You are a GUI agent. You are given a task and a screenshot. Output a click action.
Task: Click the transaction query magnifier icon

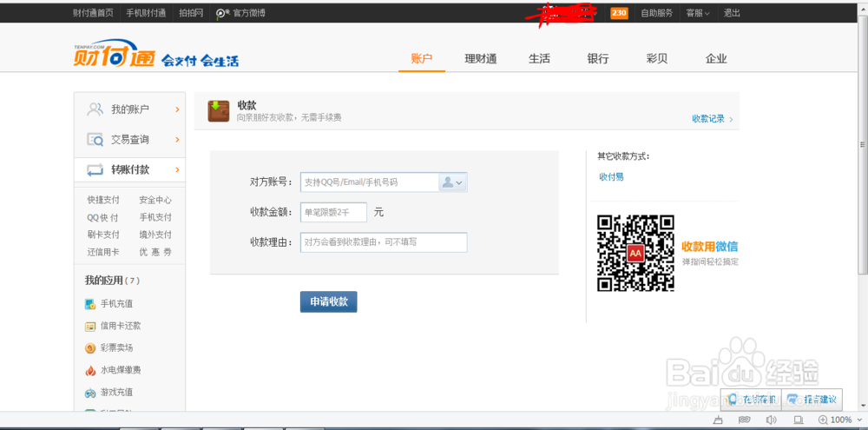95,140
